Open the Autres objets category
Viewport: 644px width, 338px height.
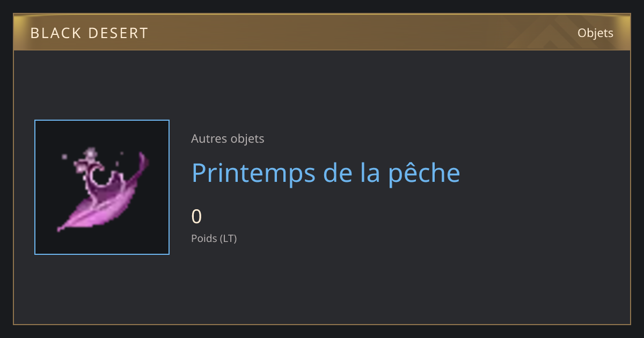(228, 138)
